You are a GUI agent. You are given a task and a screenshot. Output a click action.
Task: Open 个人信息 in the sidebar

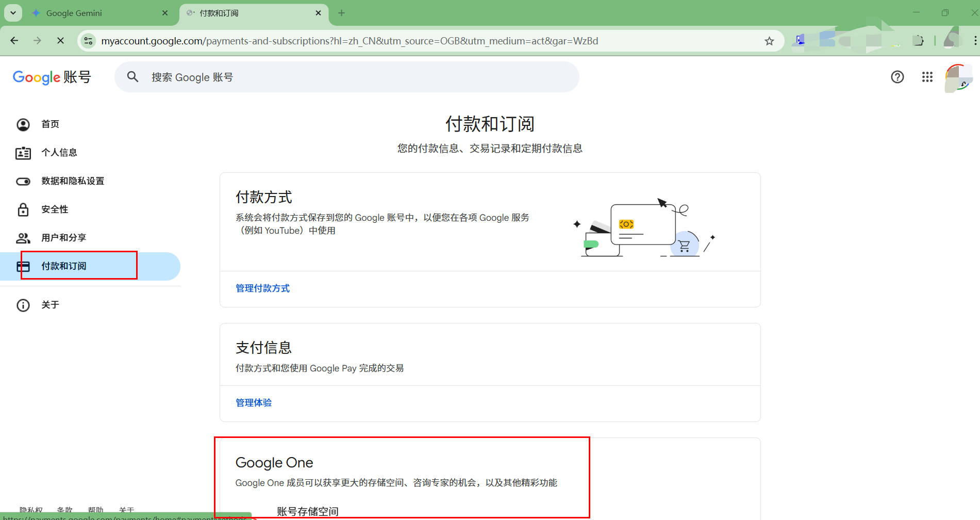coord(59,153)
